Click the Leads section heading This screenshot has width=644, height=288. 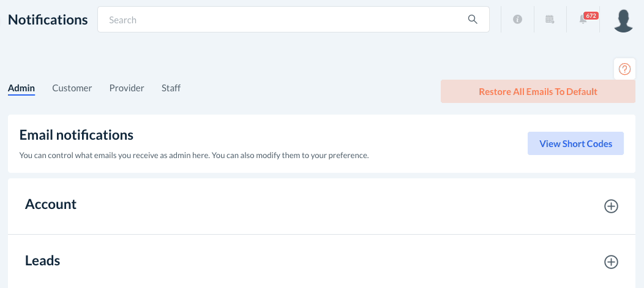[x=43, y=260]
